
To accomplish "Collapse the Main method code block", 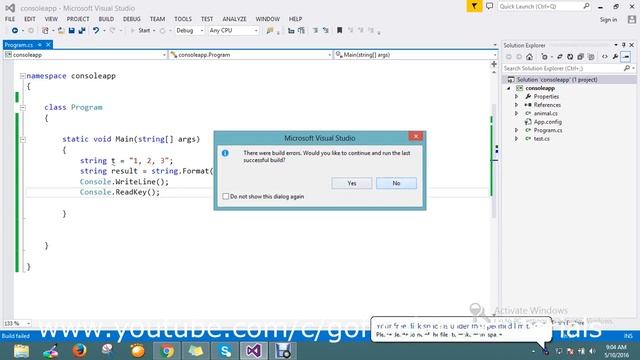I will (23, 140).
